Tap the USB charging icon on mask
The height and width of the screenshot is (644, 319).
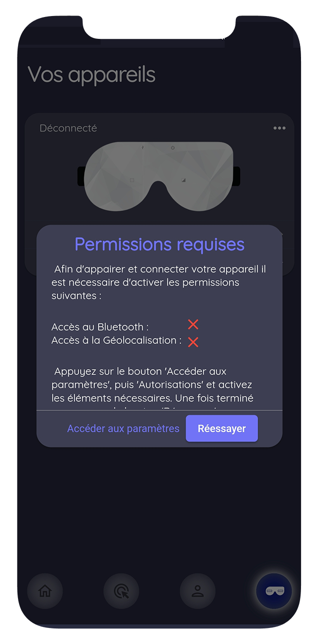tap(142, 147)
